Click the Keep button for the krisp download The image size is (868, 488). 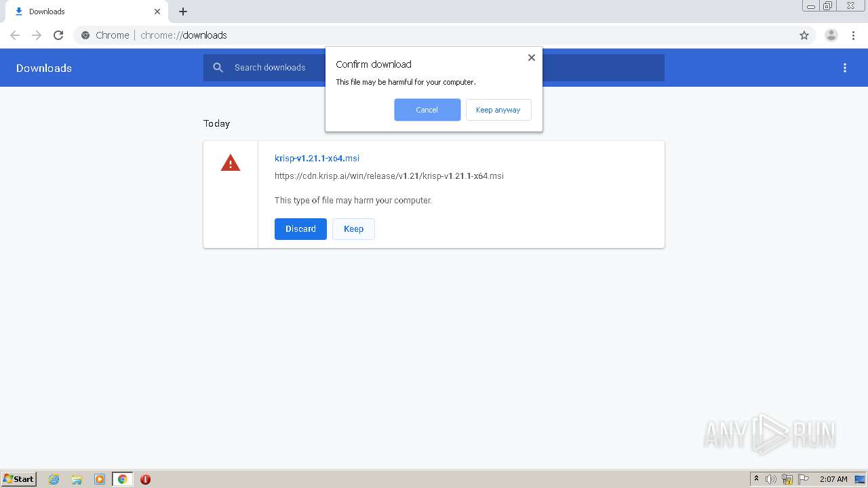353,229
